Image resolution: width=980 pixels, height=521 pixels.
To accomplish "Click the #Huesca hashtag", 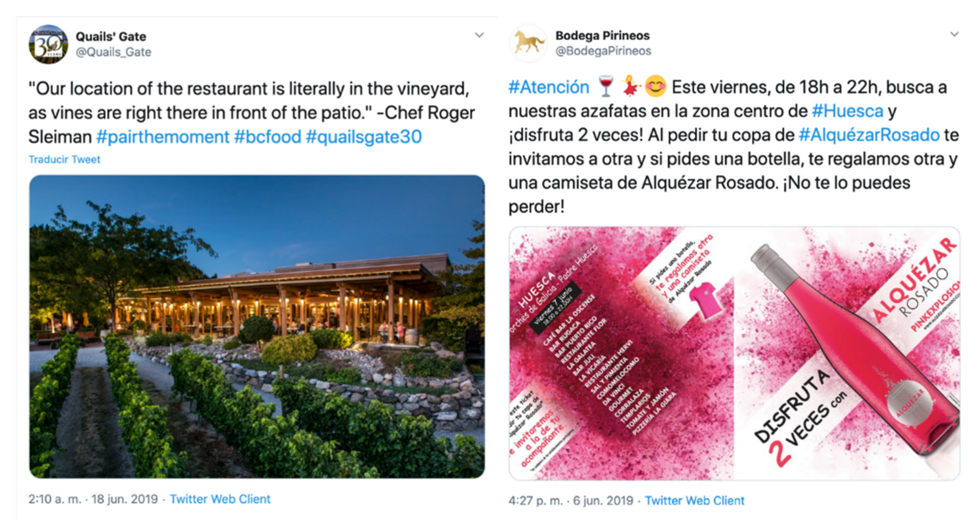I will click(847, 111).
